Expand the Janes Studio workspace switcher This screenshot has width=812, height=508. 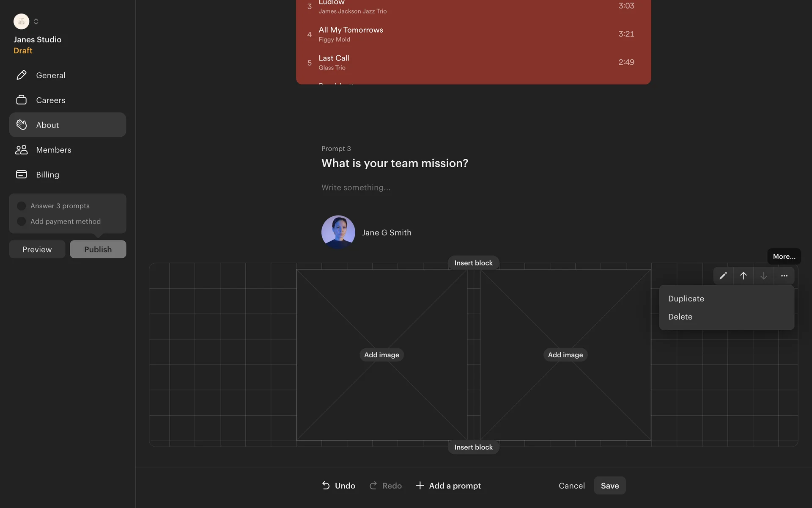[x=36, y=21]
